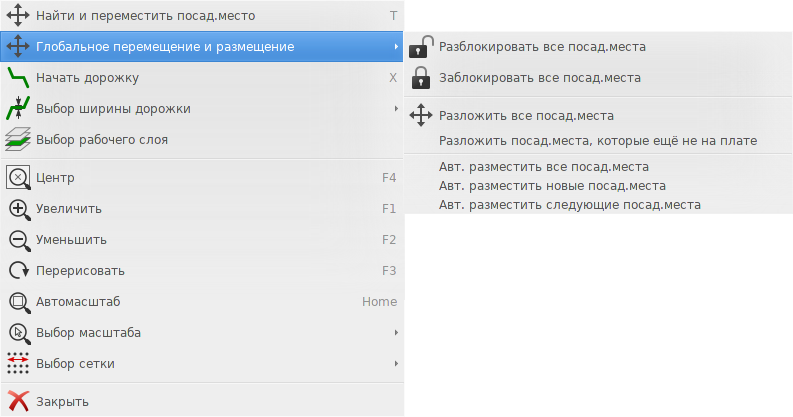Click the zoom-in plus magnifier icon
This screenshot has height=417, width=793.
point(19,209)
